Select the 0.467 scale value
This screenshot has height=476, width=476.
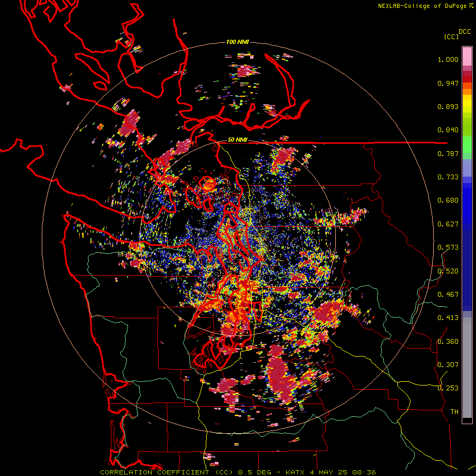point(448,295)
